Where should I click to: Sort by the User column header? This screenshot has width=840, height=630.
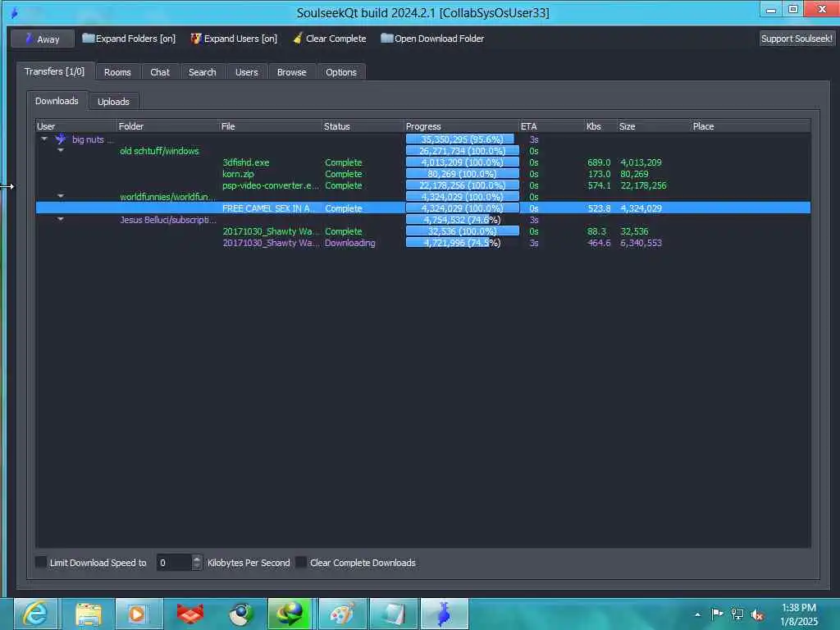75,126
